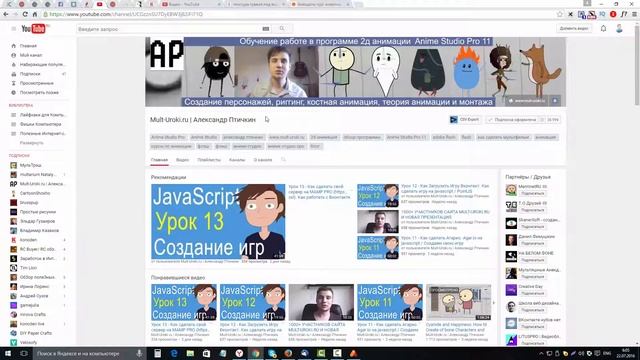Open the Firefox taskbar icon
The width and height of the screenshot is (640, 360).
[x=288, y=353]
